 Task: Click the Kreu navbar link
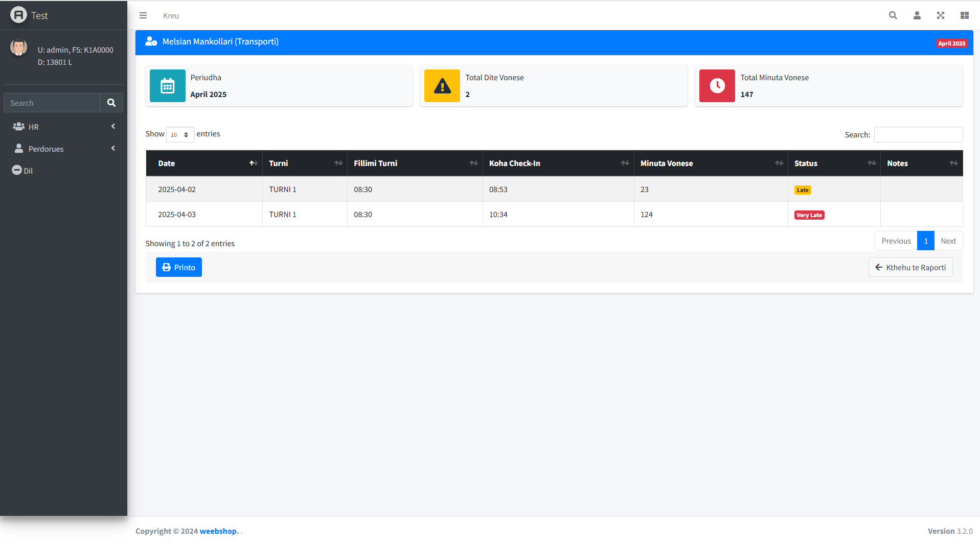click(171, 16)
